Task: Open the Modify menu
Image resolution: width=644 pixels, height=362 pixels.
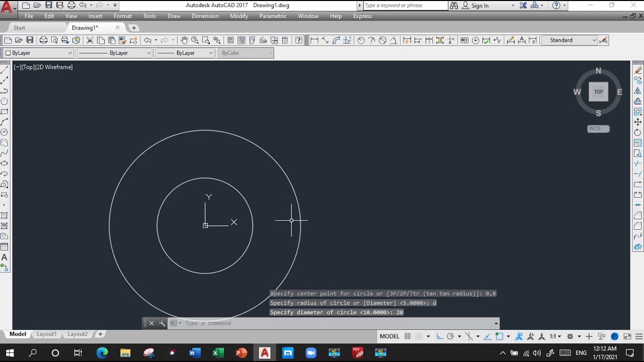Action: point(239,16)
